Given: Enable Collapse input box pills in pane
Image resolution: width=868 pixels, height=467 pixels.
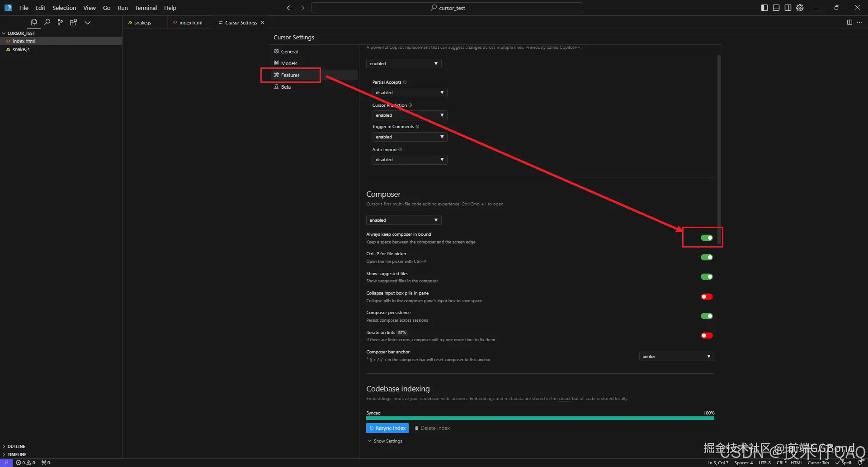Looking at the screenshot, I should pos(707,297).
